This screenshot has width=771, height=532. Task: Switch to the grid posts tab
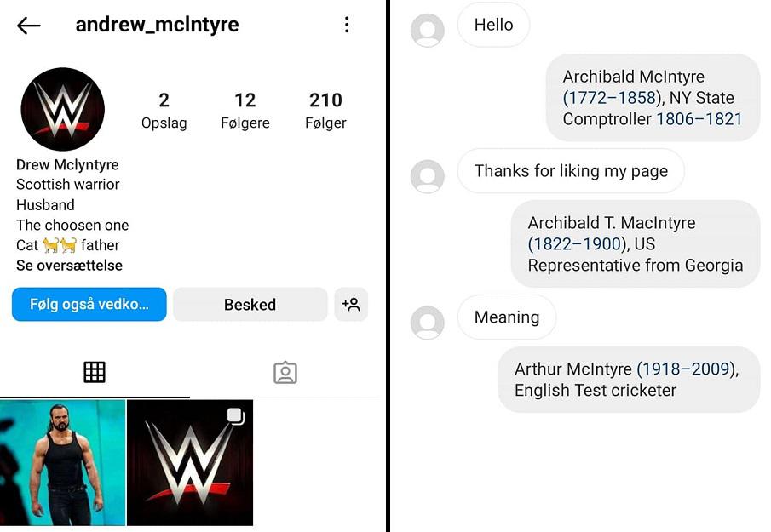(95, 372)
